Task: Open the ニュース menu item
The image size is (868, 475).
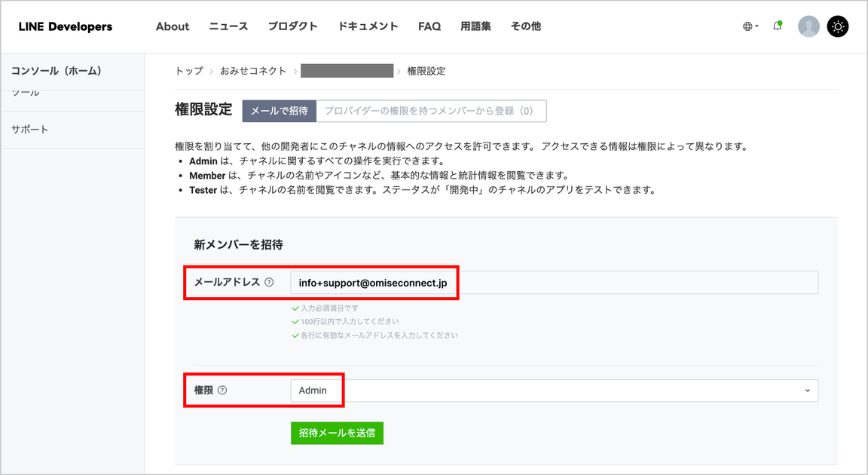Action: (228, 26)
